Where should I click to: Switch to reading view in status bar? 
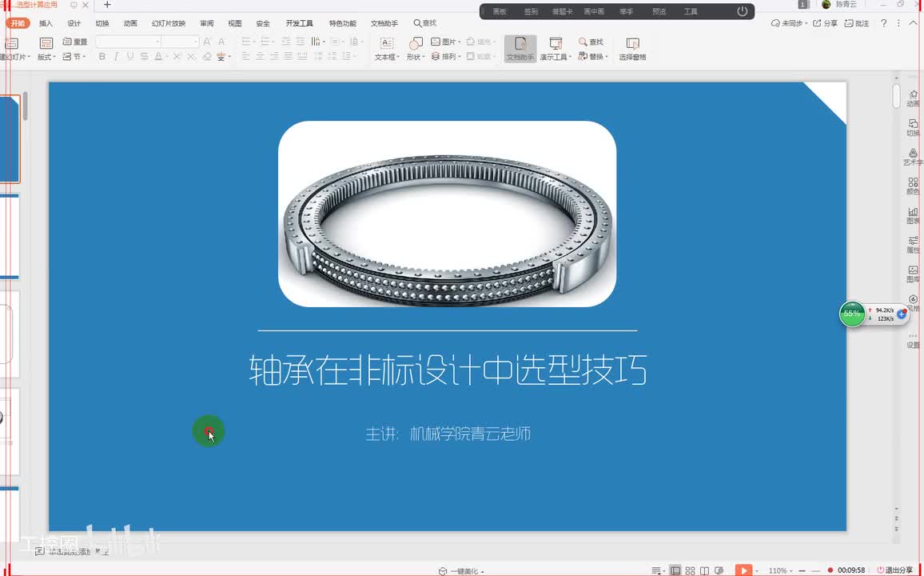(704, 570)
